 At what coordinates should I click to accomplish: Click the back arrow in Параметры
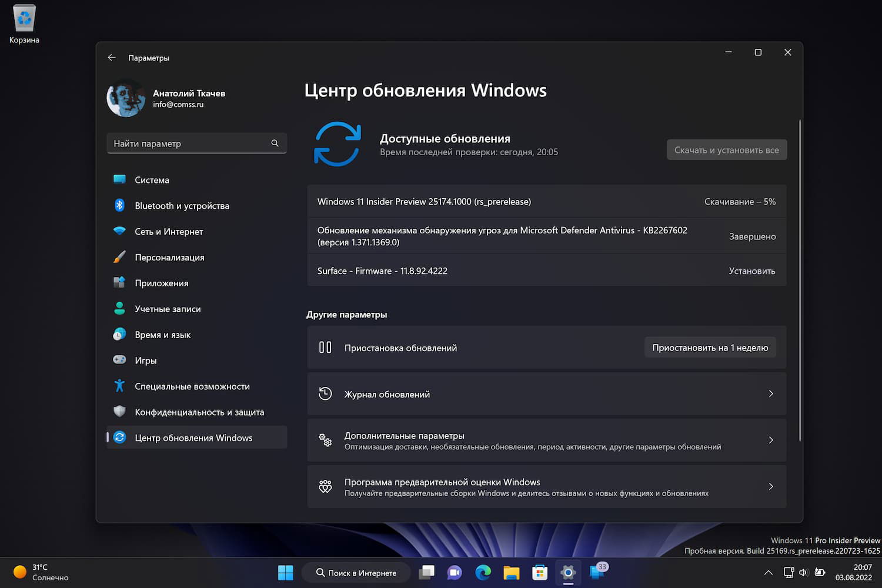coord(112,57)
